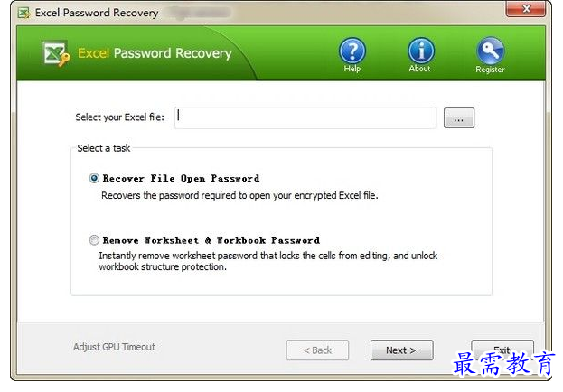This screenshot has width=563, height=392.
Task: Click the 'Recover File Open Password' label text
Action: [x=181, y=179]
